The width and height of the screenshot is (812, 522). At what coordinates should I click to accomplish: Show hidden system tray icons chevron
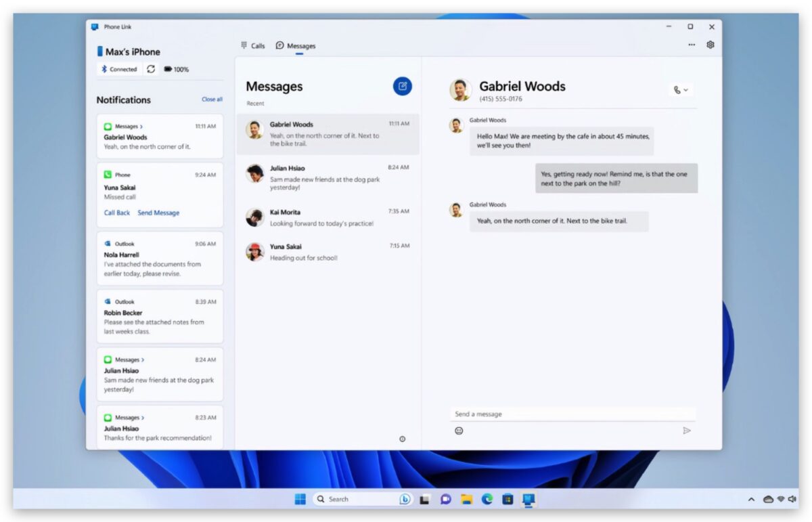(x=751, y=500)
